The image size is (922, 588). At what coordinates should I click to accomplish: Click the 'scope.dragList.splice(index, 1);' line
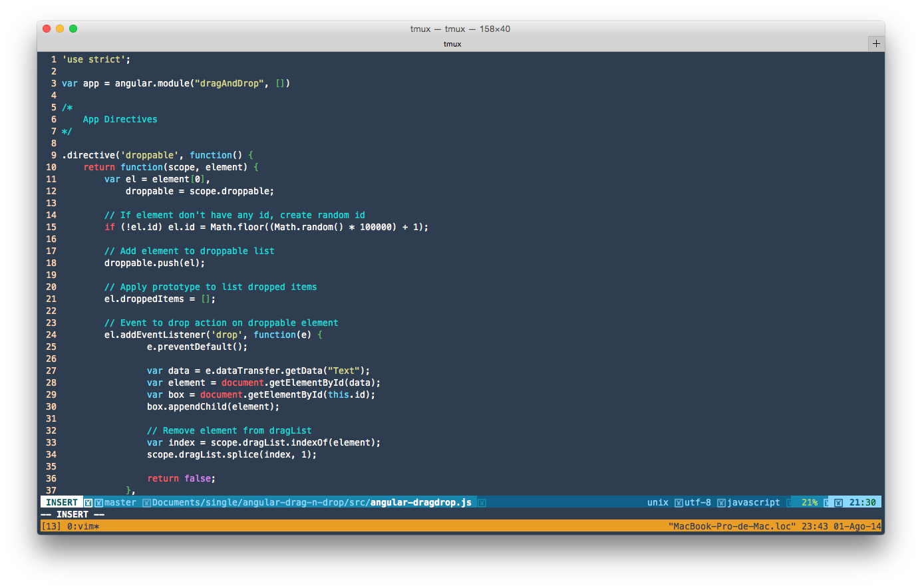[232, 454]
